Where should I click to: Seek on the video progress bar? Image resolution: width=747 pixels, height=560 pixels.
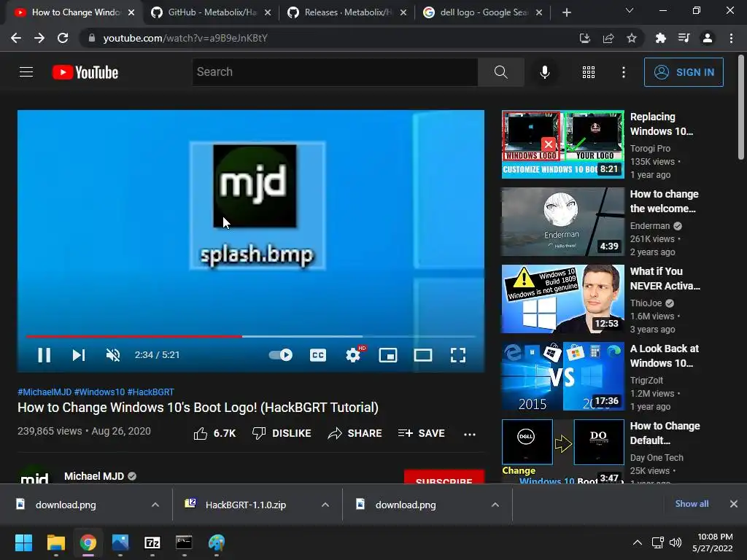(x=251, y=336)
